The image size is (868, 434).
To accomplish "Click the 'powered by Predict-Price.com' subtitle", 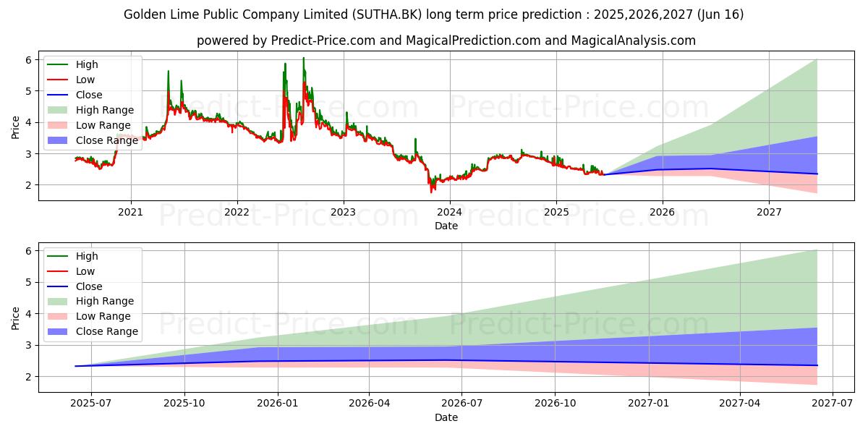I will [446, 41].
